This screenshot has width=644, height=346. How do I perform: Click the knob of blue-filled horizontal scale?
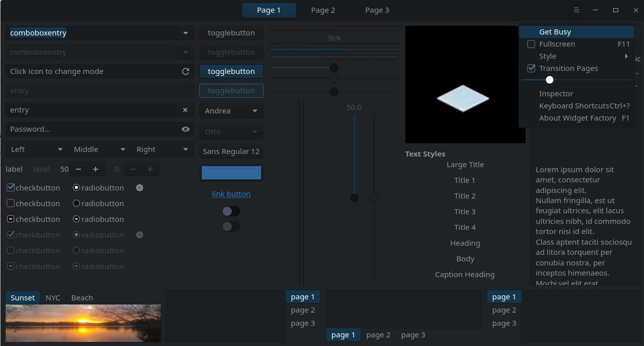tap(334, 67)
